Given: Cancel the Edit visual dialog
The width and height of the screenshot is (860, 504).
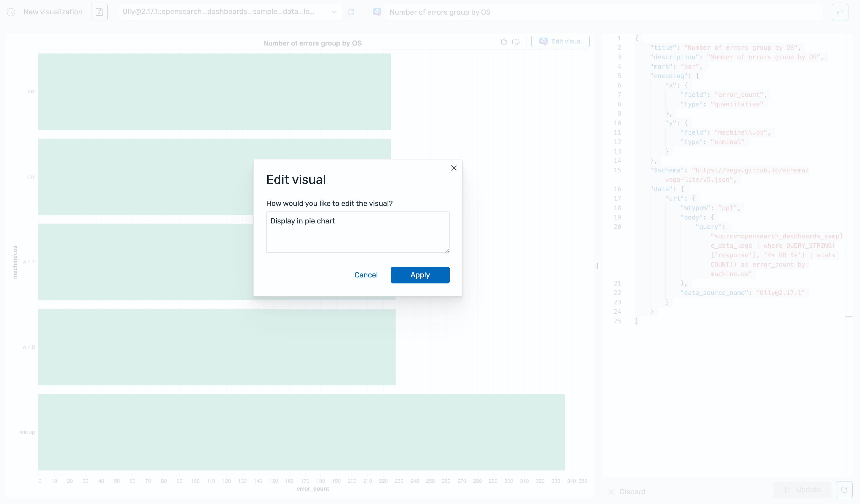Looking at the screenshot, I should 366,275.
